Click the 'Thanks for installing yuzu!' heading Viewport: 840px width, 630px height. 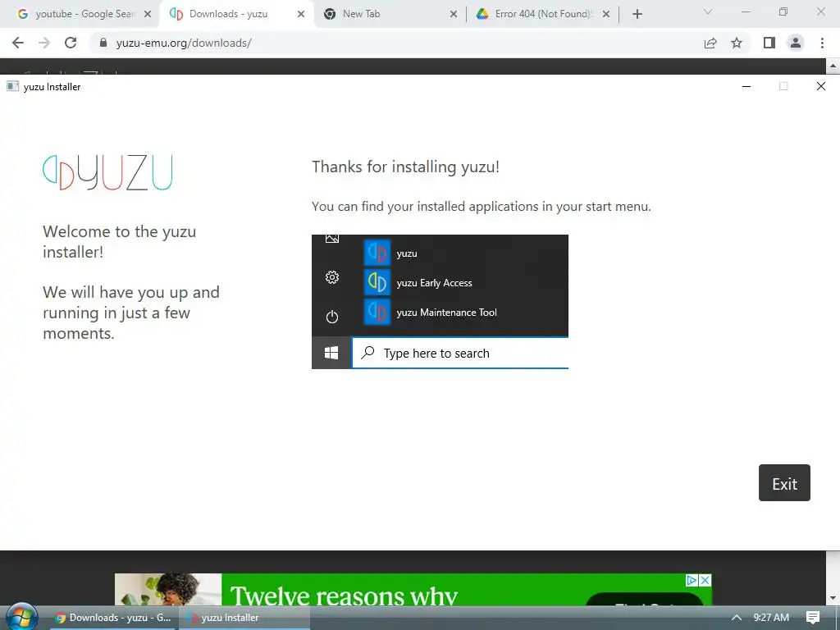(x=405, y=167)
